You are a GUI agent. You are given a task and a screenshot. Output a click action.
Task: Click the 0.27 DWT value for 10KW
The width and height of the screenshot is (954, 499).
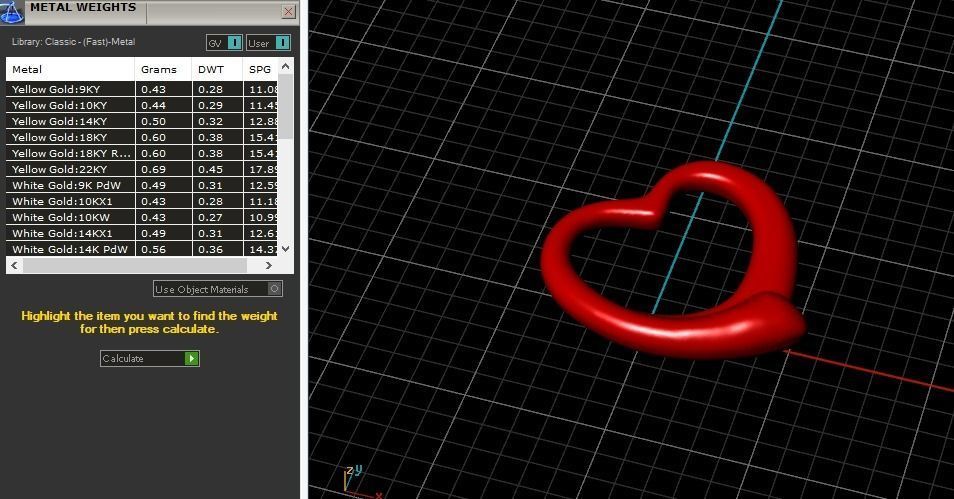[211, 217]
